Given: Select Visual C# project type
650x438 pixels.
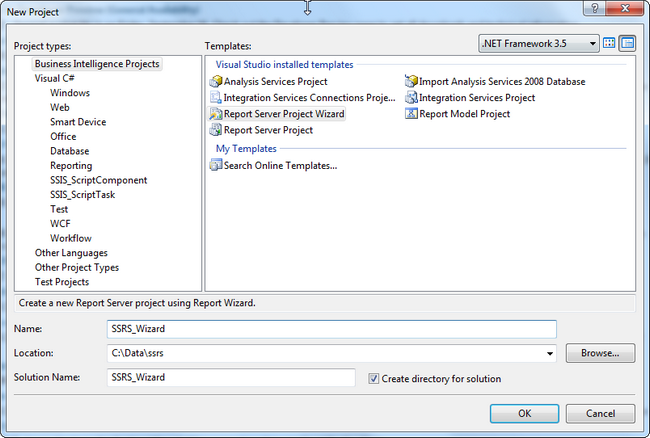Looking at the screenshot, I should [55, 78].
